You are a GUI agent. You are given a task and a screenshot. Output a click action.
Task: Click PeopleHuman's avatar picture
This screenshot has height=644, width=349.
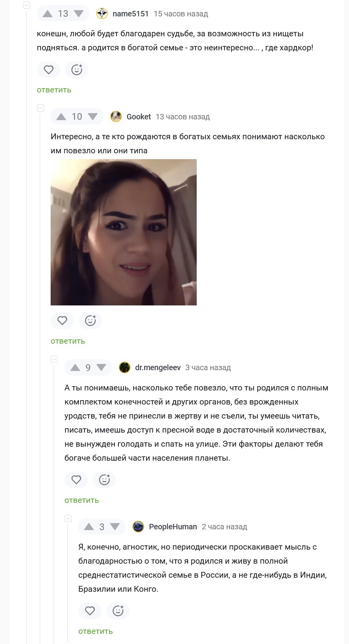[x=138, y=527]
